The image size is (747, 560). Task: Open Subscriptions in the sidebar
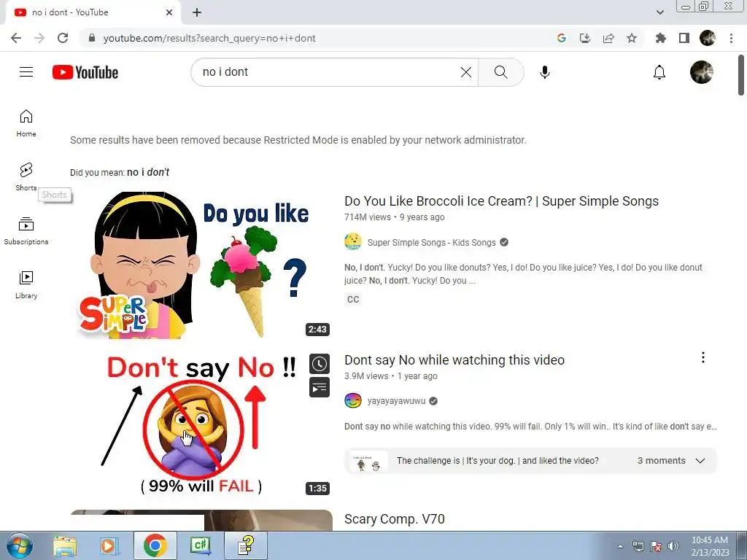click(x=26, y=231)
